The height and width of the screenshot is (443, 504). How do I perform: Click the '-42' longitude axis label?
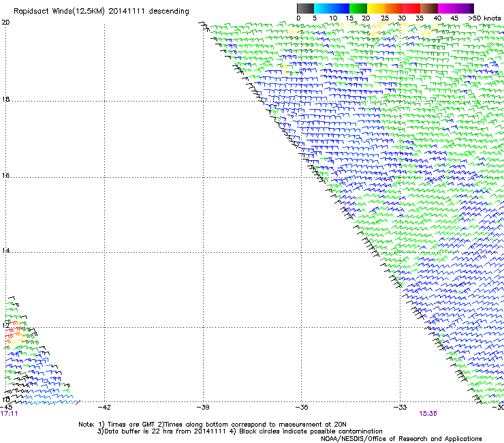(104, 408)
